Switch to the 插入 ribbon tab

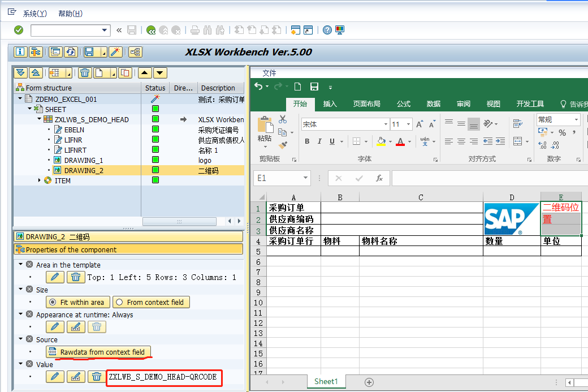click(x=330, y=104)
